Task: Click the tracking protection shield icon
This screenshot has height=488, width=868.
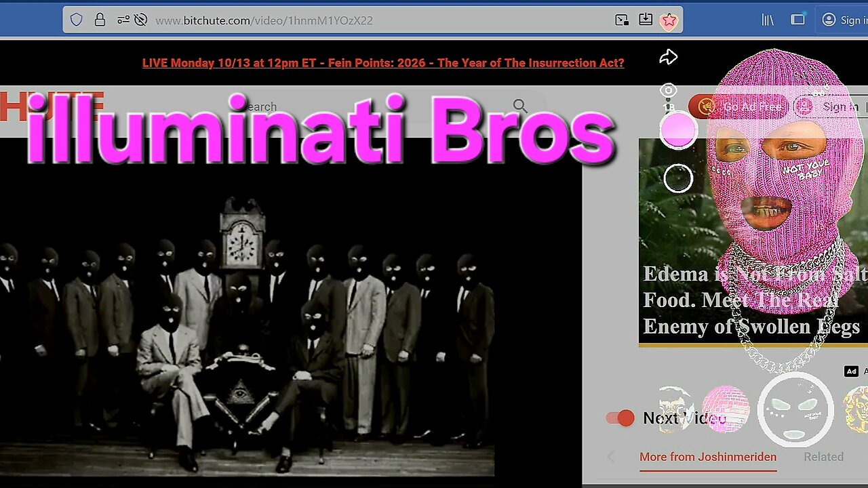Action: click(76, 20)
